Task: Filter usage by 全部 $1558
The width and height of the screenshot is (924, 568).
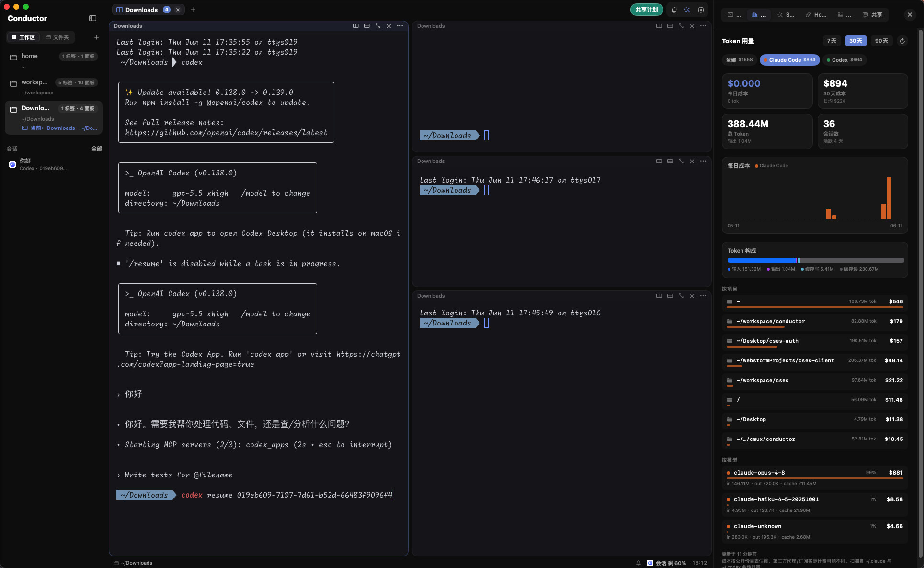Action: point(739,60)
